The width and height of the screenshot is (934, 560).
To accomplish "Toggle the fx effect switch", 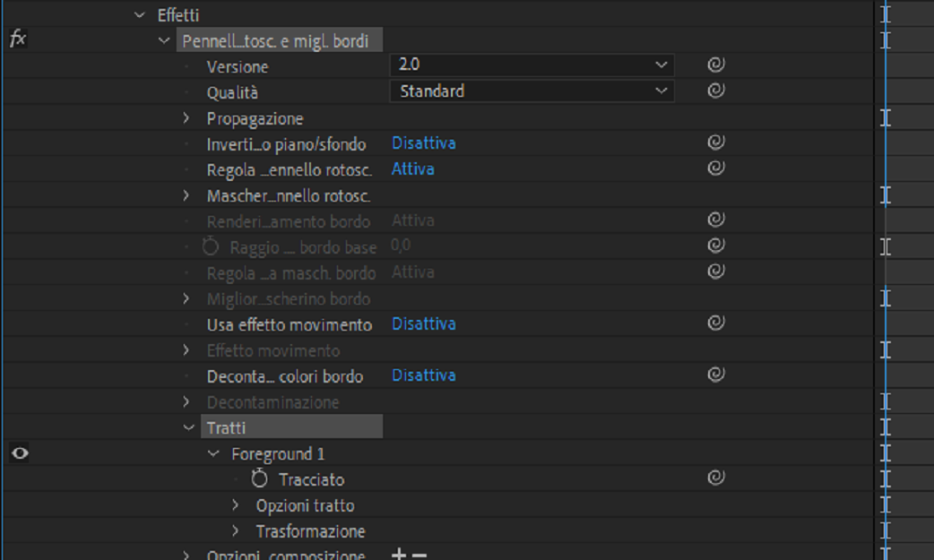I will pos(17,39).
